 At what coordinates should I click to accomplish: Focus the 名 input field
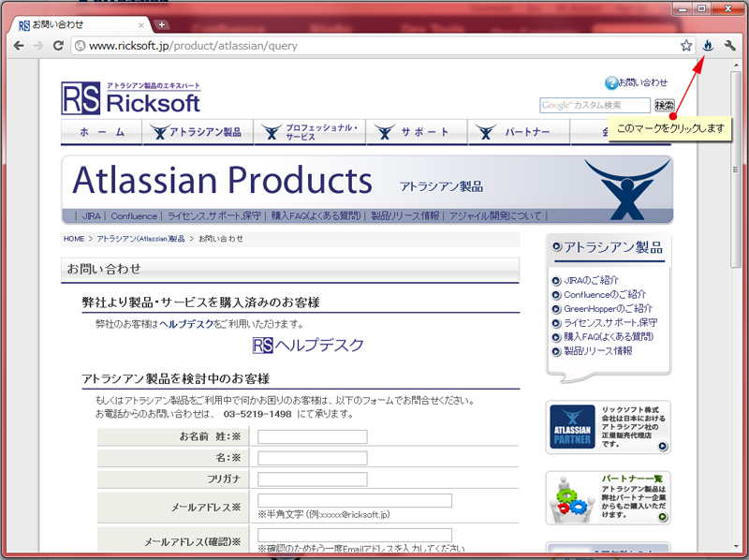tap(313, 458)
